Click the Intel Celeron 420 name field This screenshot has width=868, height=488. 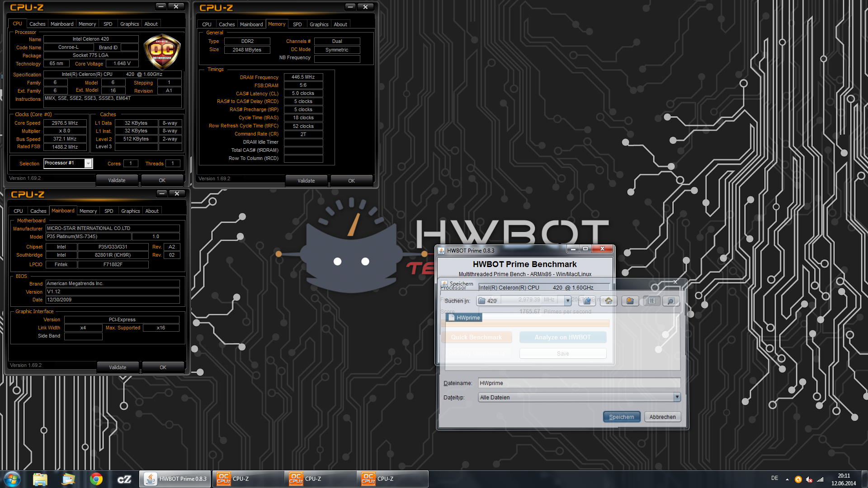[x=90, y=39]
